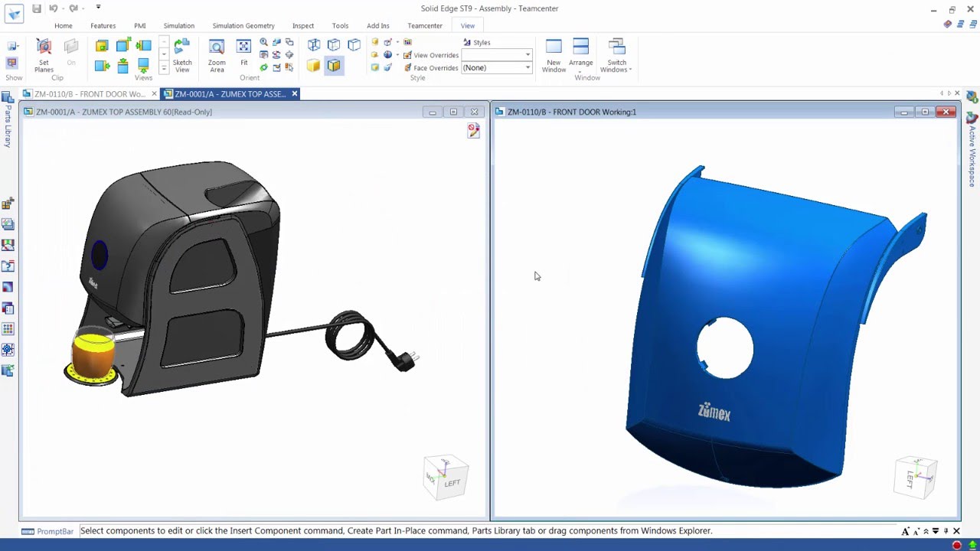Click the Sketch View button
Viewport: 980px width, 551px height.
[182, 56]
